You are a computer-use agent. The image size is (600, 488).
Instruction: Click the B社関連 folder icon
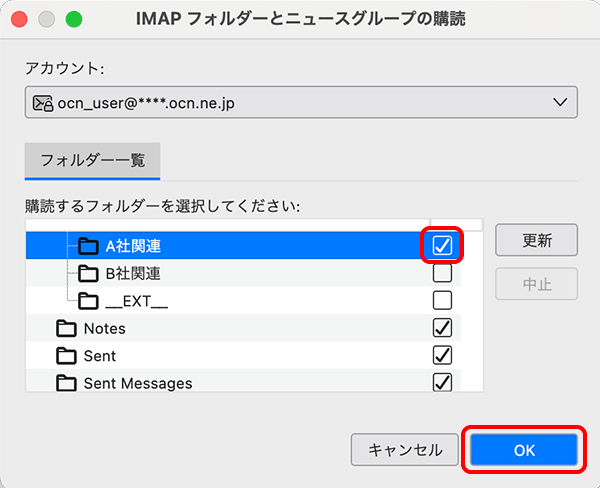[88, 273]
